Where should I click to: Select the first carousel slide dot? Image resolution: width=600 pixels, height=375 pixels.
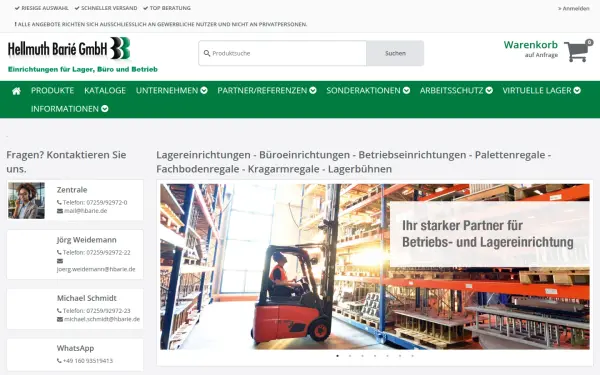pyautogui.click(x=338, y=356)
